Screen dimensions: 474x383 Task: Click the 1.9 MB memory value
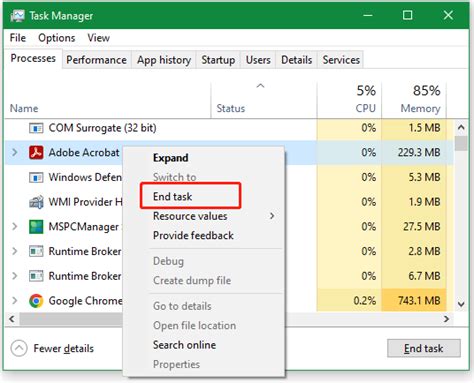pos(424,202)
